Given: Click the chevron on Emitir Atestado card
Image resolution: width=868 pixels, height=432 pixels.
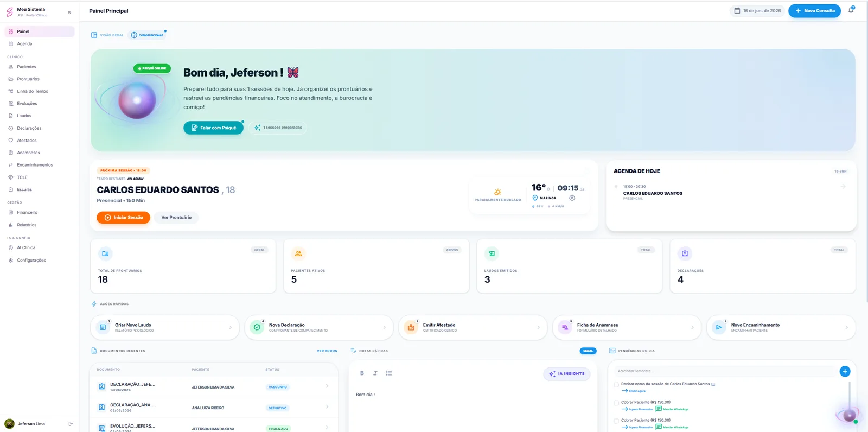Looking at the screenshot, I should click(539, 327).
